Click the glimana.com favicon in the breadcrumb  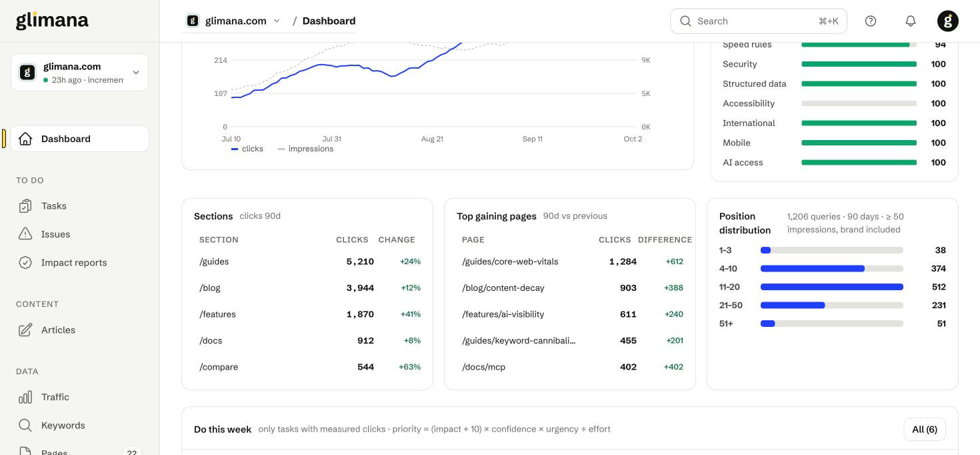coord(193,21)
